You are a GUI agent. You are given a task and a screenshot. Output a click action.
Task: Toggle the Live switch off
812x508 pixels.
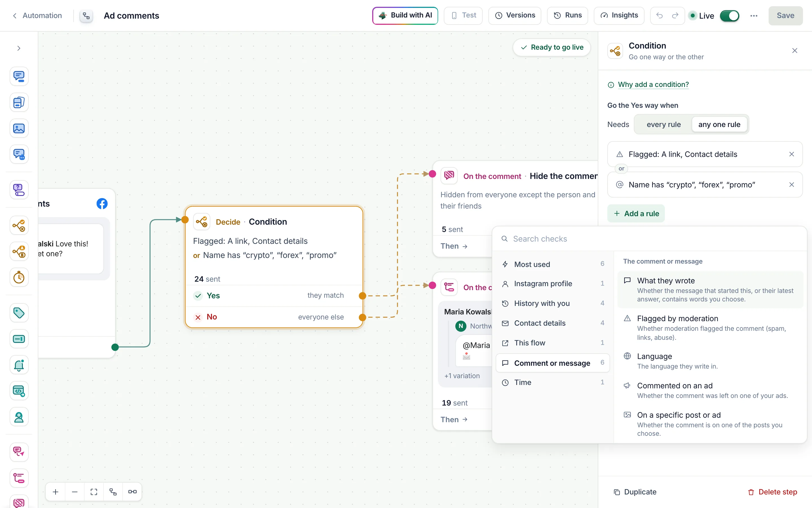(729, 16)
